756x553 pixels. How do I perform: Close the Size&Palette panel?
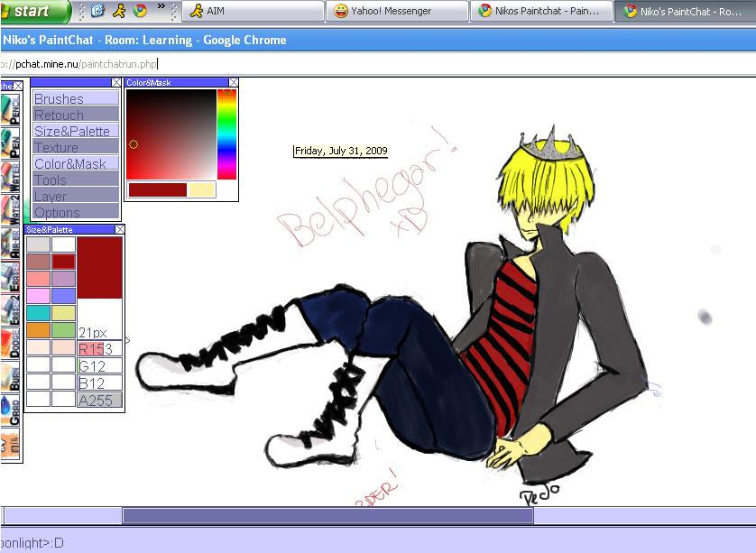[120, 229]
